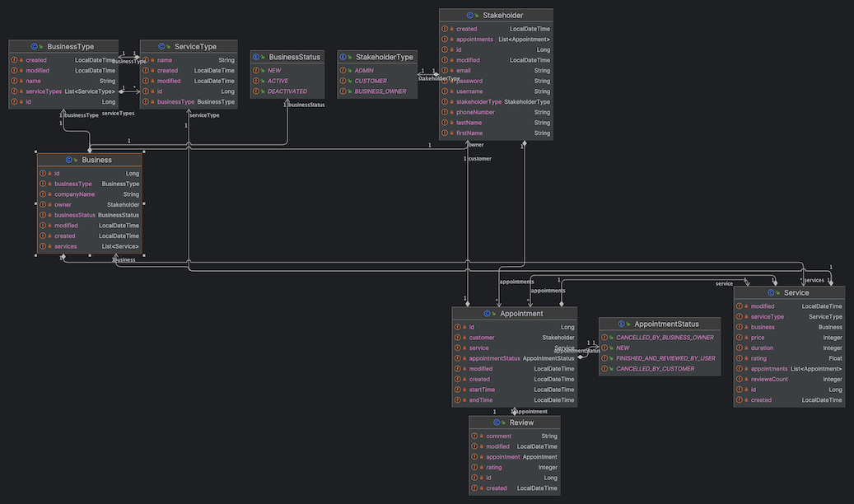Select the Service class header name
Screen dimensions: 854x504
796,292
